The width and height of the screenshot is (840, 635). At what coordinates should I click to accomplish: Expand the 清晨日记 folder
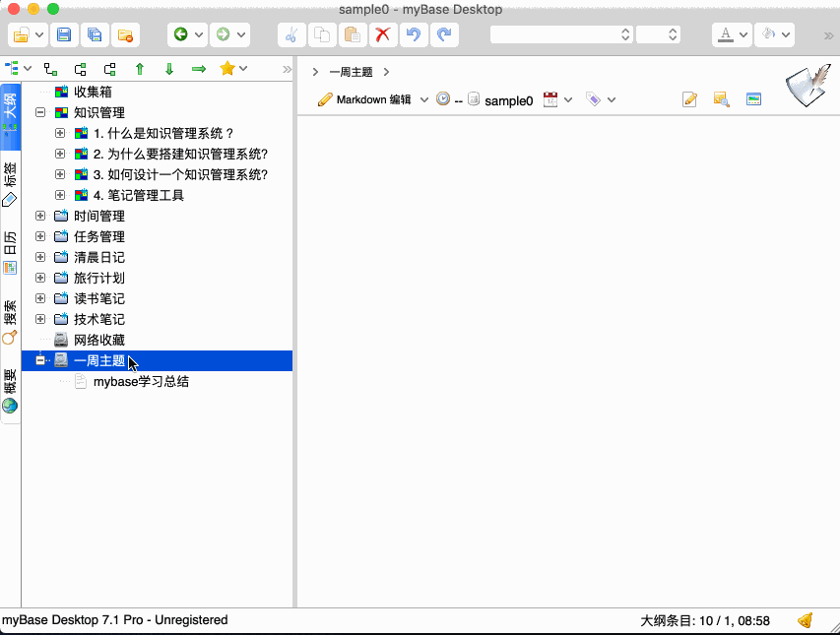click(40, 257)
